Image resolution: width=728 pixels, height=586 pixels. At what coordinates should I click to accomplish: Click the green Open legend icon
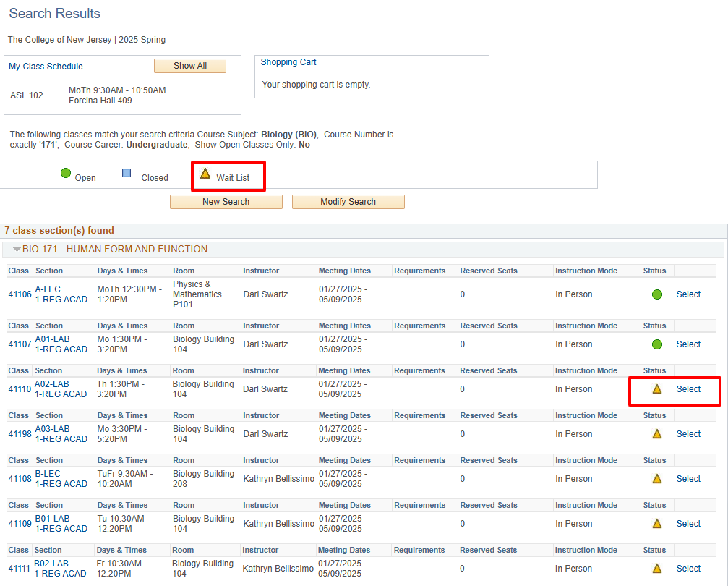tap(66, 174)
